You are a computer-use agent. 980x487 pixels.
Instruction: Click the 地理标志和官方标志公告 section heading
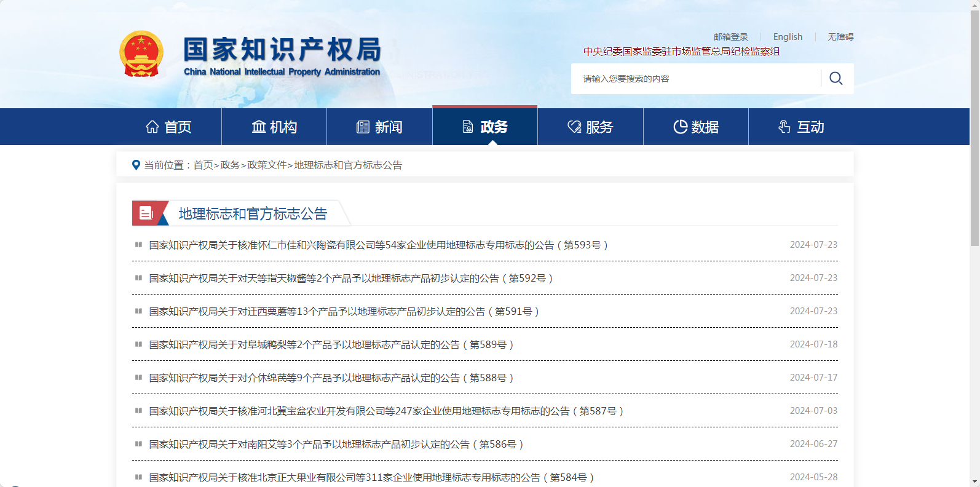coord(253,213)
